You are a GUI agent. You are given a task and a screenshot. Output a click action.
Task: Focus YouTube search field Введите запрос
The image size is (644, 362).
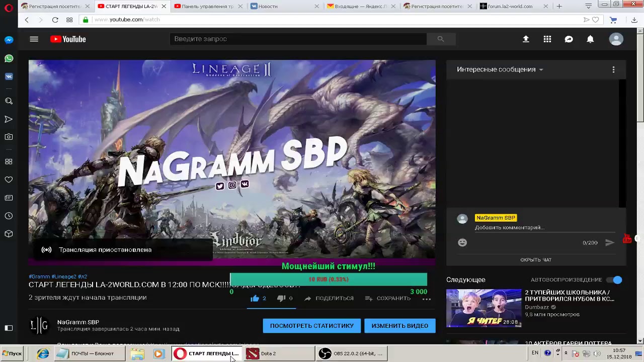coord(298,39)
